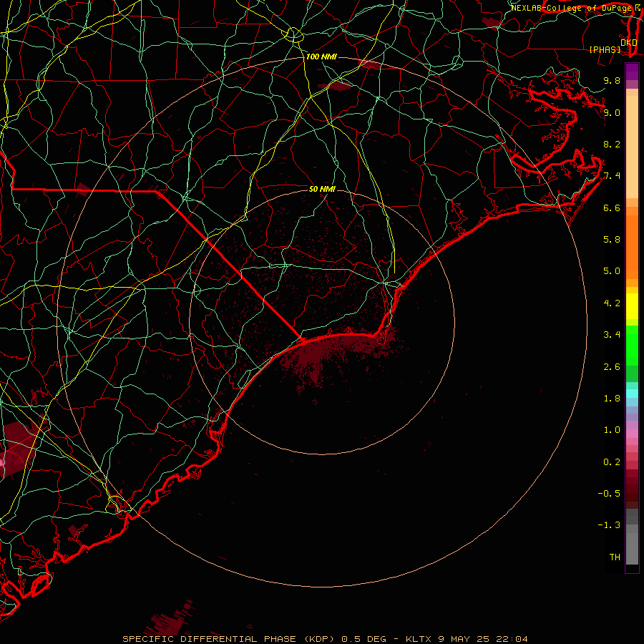Click the 5.0 legend value
The image size is (644, 644).
(x=612, y=271)
